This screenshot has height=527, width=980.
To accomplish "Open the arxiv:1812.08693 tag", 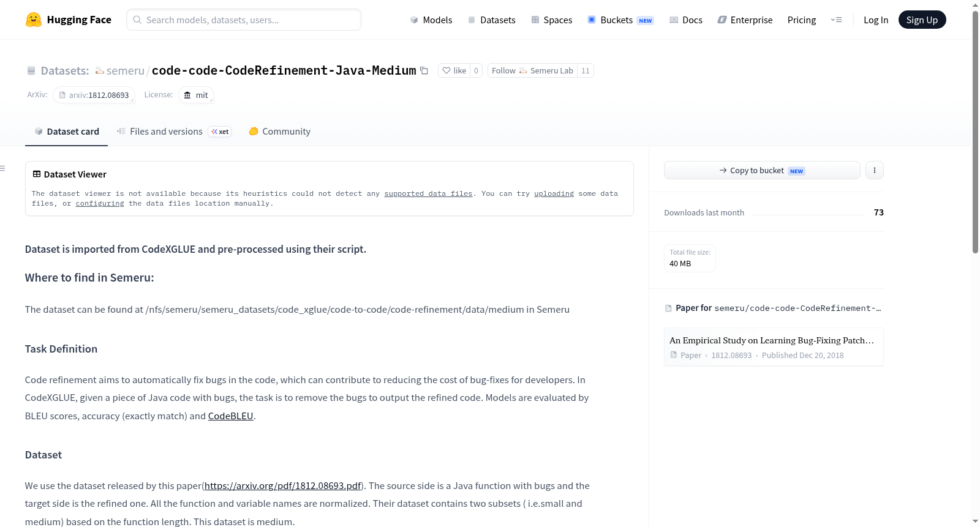I will (x=94, y=95).
